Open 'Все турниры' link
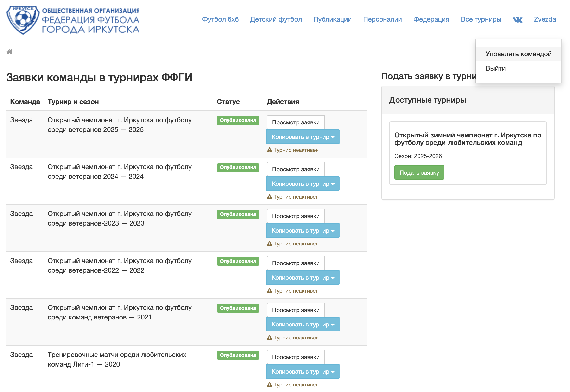 [481, 19]
